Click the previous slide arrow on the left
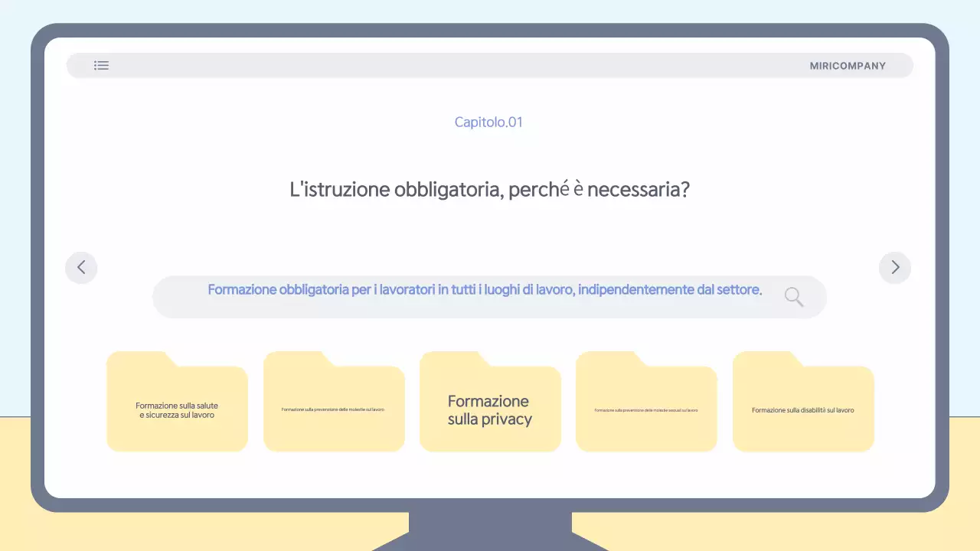Viewport: 980px width, 551px height. point(81,267)
